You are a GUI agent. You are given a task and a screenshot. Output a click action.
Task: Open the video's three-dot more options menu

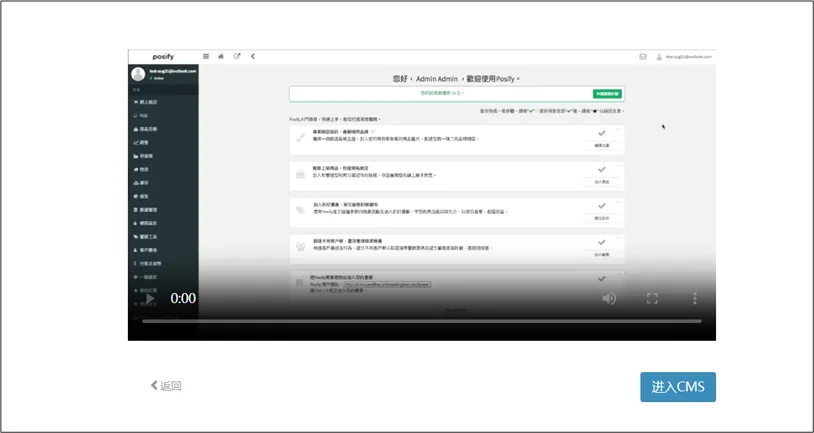(695, 299)
